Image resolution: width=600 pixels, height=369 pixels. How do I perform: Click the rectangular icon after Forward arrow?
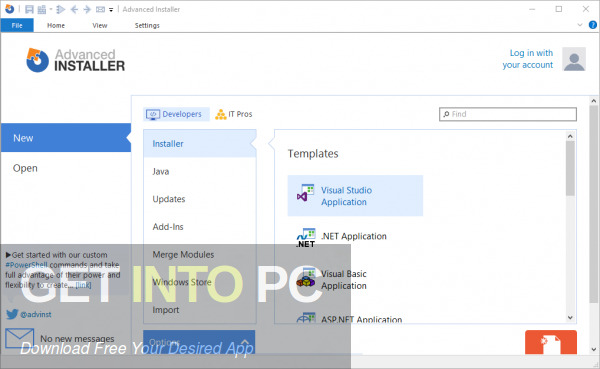(x=100, y=9)
